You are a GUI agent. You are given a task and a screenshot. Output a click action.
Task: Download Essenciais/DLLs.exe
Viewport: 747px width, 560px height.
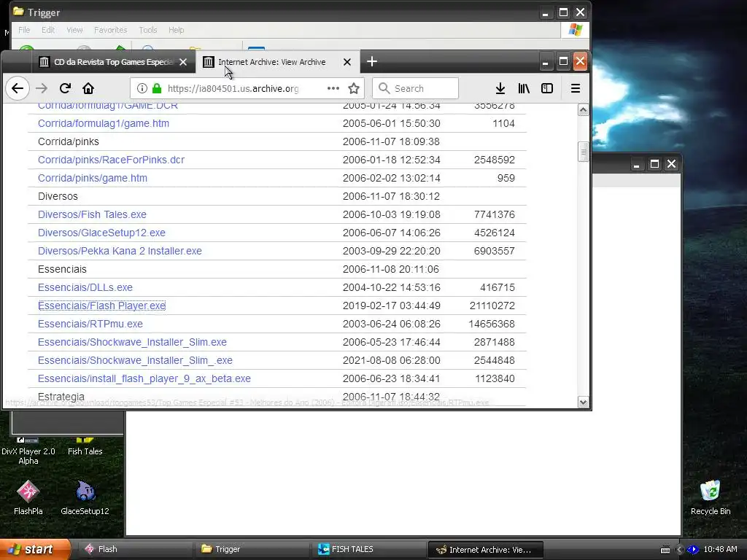pyautogui.click(x=85, y=287)
